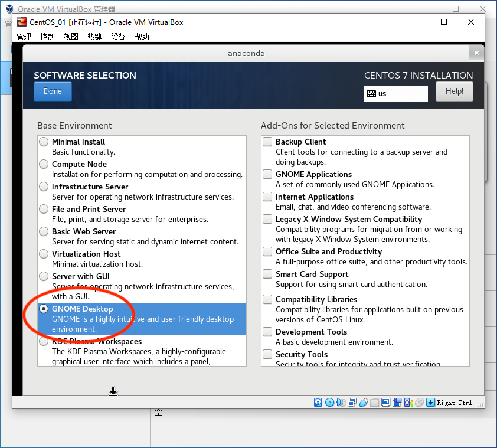Viewport: 497px width, 448px height.
Task: Open the network adapter status icon
Action: click(x=352, y=403)
